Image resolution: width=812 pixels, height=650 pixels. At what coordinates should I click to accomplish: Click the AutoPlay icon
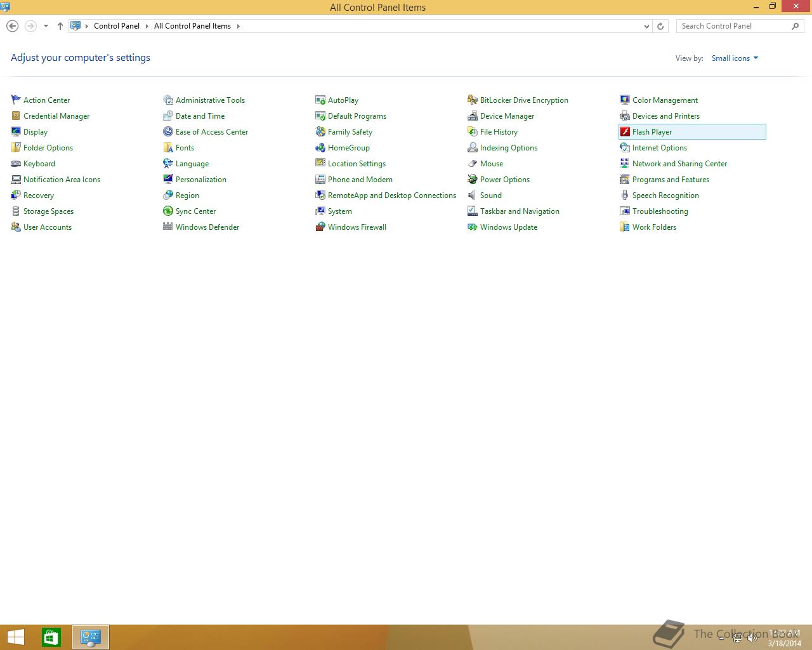point(320,100)
